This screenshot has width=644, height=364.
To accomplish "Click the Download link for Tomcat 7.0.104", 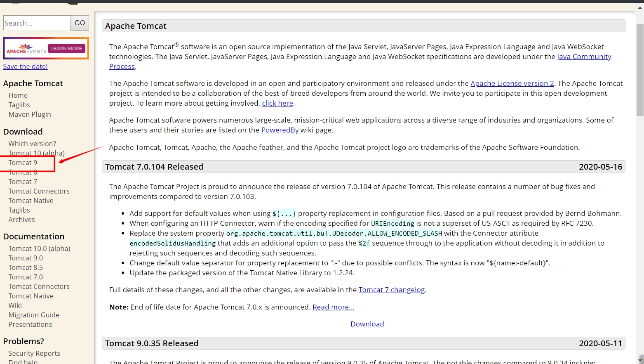I will click(367, 324).
